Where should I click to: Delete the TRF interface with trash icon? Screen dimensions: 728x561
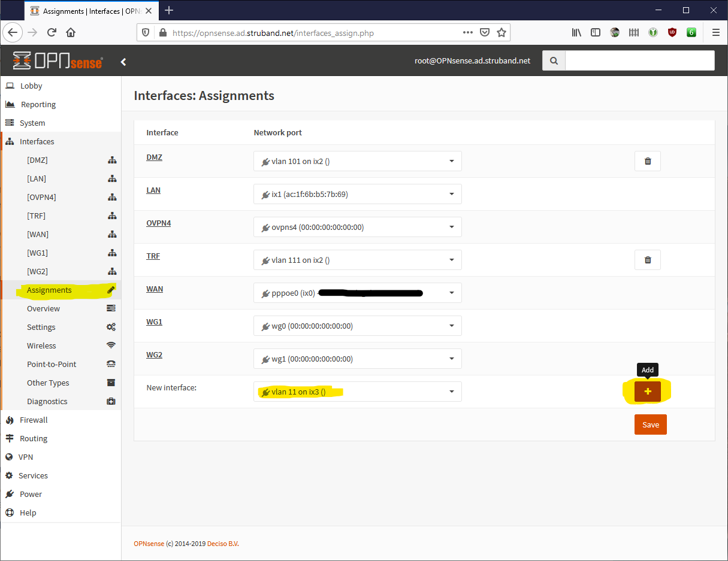coord(647,259)
